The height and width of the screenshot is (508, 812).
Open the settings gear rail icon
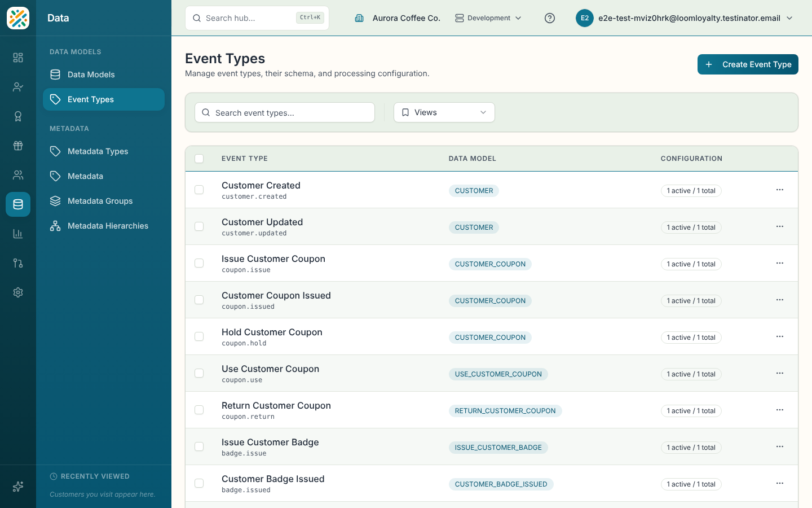(x=18, y=292)
